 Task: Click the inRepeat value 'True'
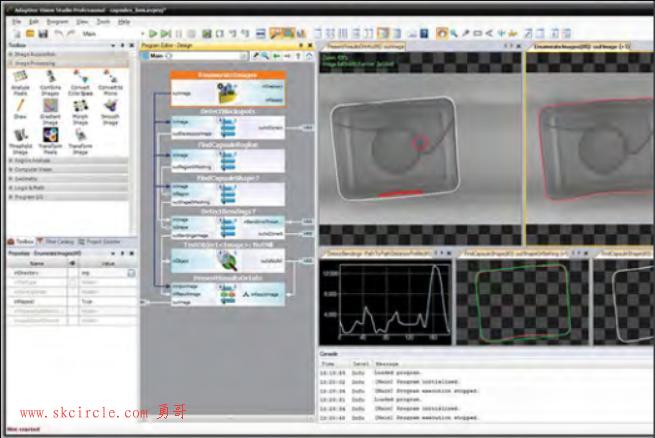[87, 301]
